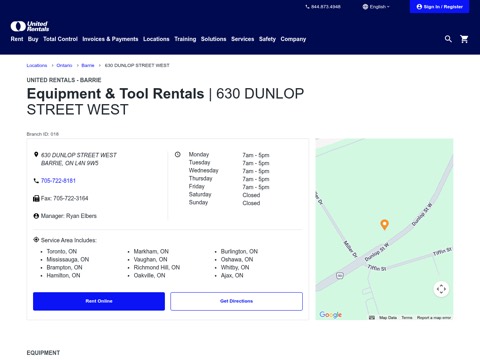Open the Buy menu
This screenshot has height=360, width=480.
33,39
